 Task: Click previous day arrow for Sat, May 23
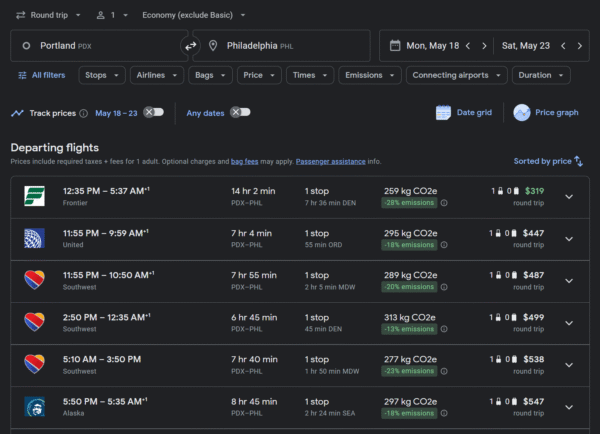point(563,46)
